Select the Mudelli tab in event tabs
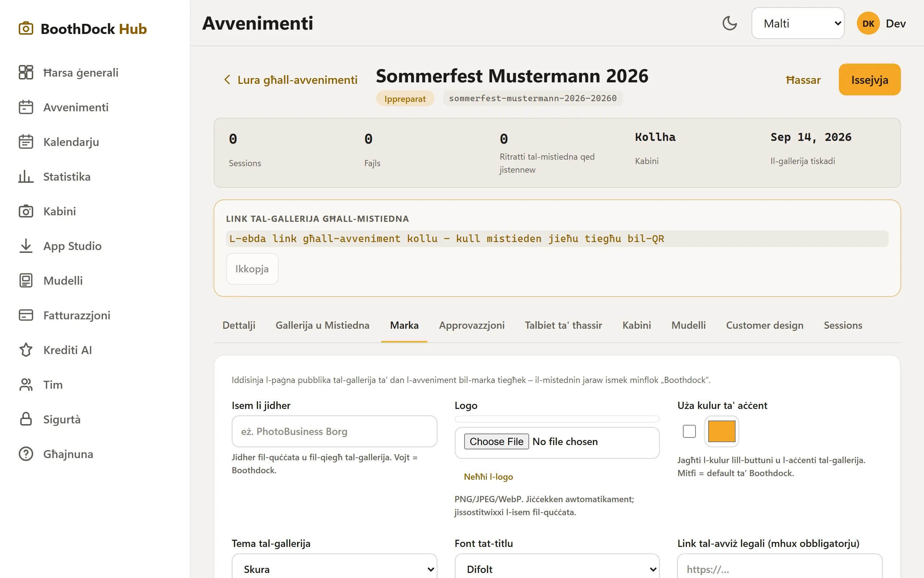Screen dimensions: 924x578 point(688,325)
